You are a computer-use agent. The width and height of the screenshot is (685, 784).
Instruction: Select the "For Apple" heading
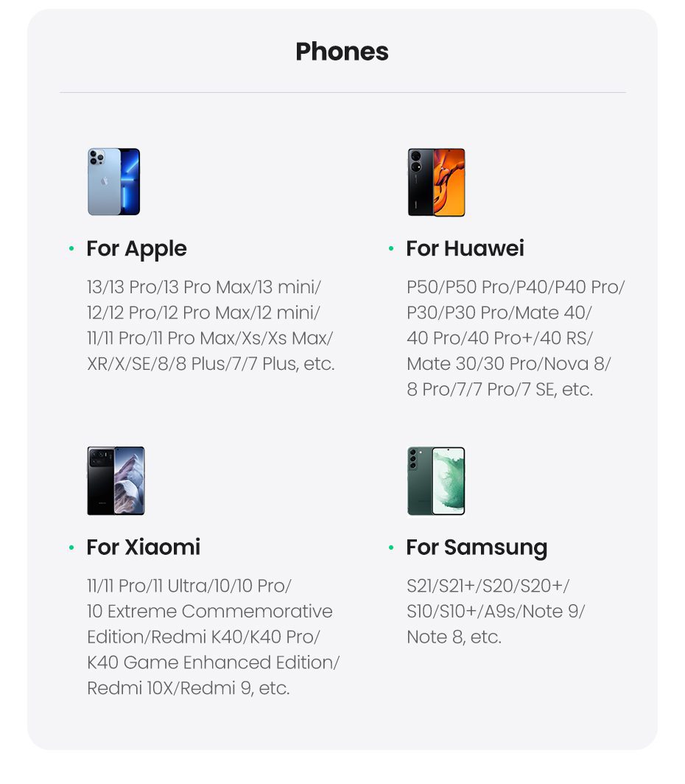coord(136,249)
